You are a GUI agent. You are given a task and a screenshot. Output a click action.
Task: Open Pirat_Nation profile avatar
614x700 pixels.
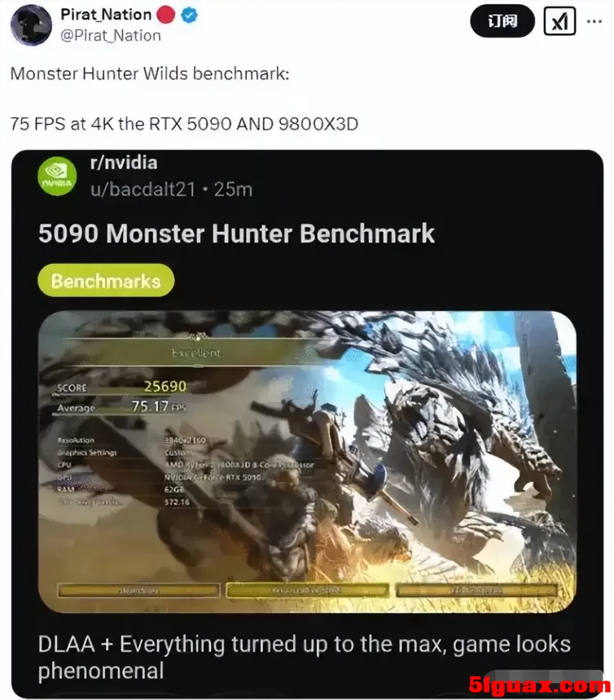click(31, 25)
